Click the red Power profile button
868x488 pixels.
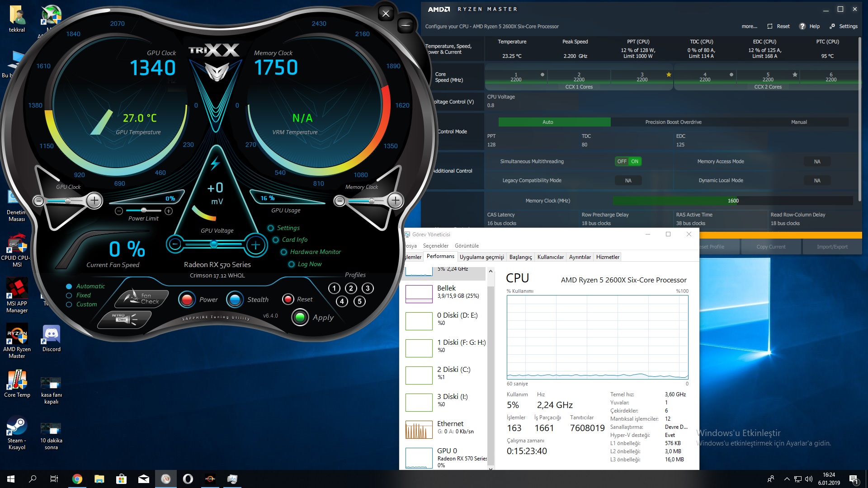[x=187, y=300]
